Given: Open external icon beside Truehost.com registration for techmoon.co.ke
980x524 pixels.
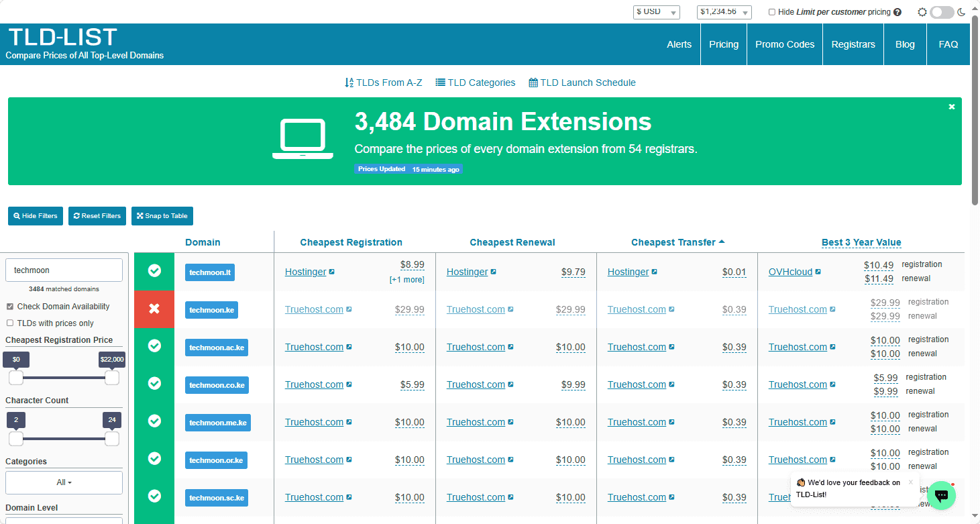Looking at the screenshot, I should coord(349,384).
